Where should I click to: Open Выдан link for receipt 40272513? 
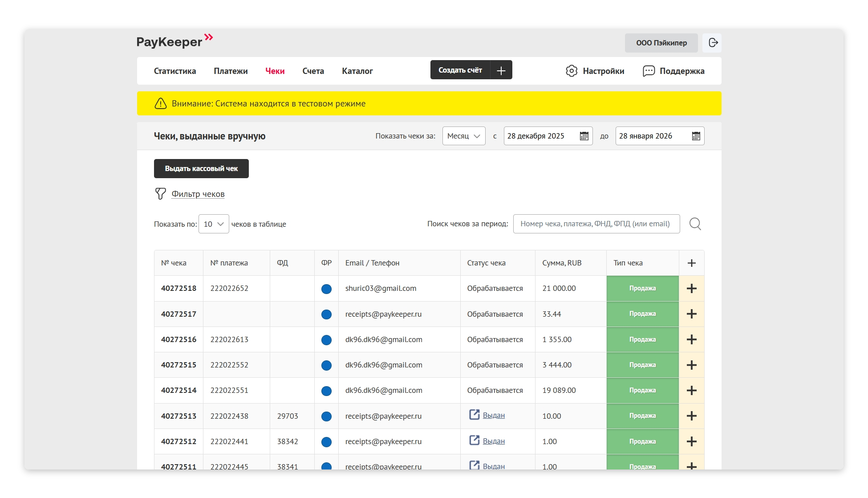point(493,416)
